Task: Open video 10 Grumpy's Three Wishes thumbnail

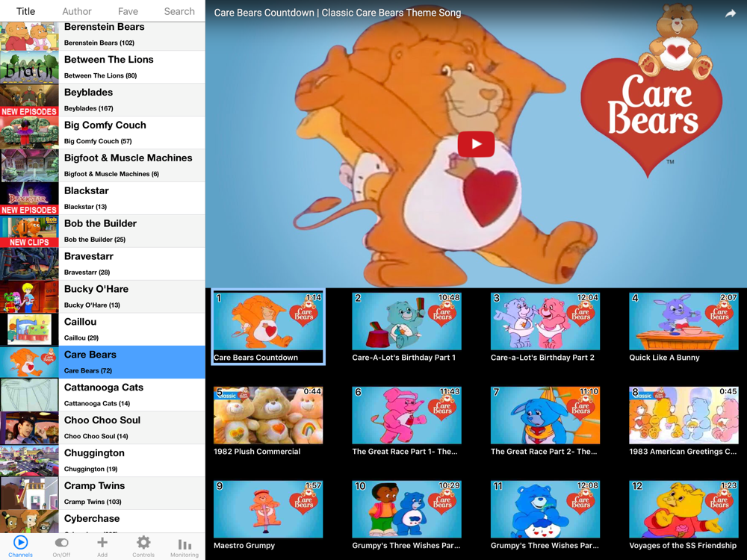Action: click(406, 509)
